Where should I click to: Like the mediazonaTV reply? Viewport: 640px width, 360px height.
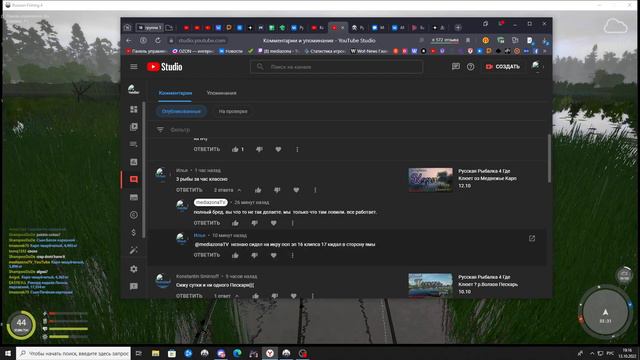coord(235,223)
